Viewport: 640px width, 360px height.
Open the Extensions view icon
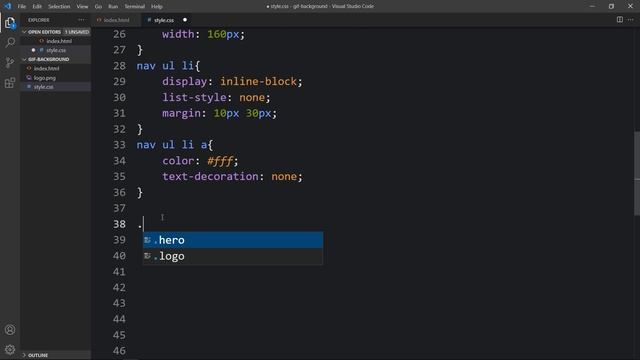[10, 83]
